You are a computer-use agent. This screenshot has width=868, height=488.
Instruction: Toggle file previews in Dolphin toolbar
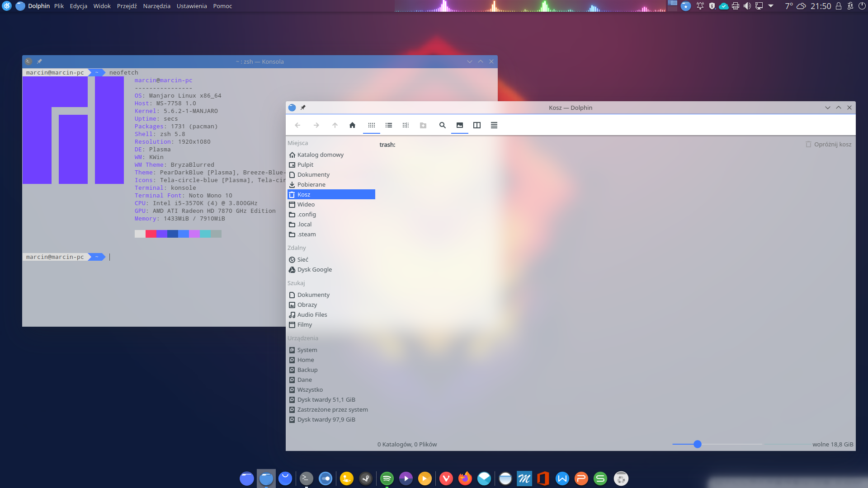tap(460, 125)
